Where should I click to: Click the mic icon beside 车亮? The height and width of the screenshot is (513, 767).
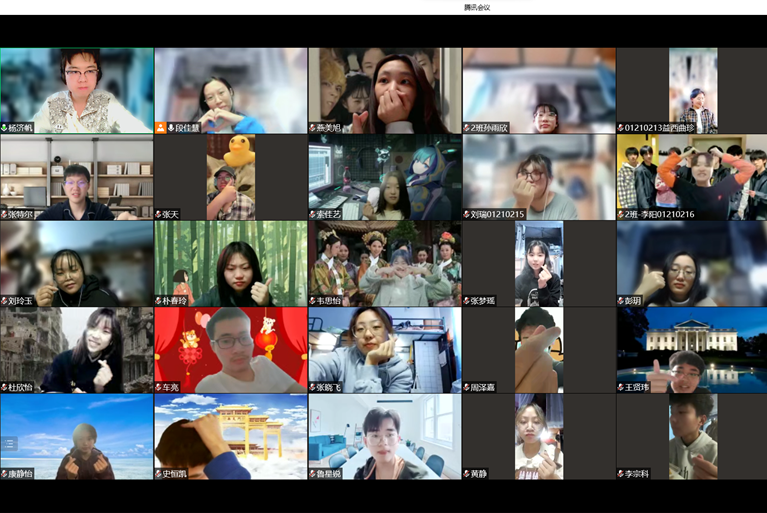159,387
